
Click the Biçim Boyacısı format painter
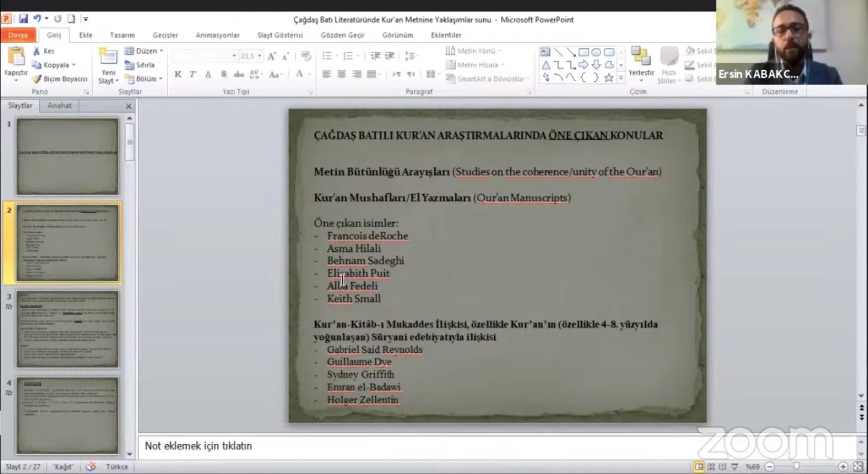coord(60,79)
